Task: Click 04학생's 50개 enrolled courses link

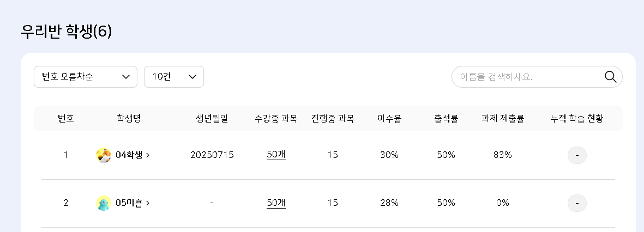Action: pos(276,155)
